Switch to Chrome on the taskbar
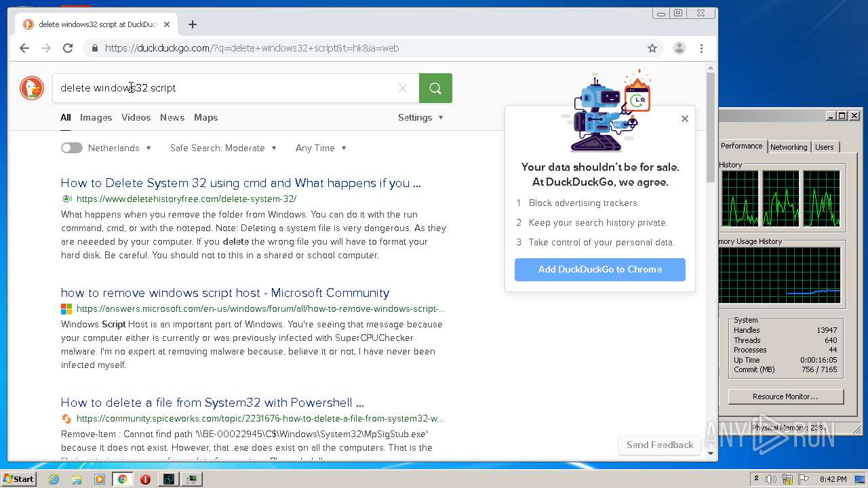The height and width of the screenshot is (488, 868). pos(122,479)
